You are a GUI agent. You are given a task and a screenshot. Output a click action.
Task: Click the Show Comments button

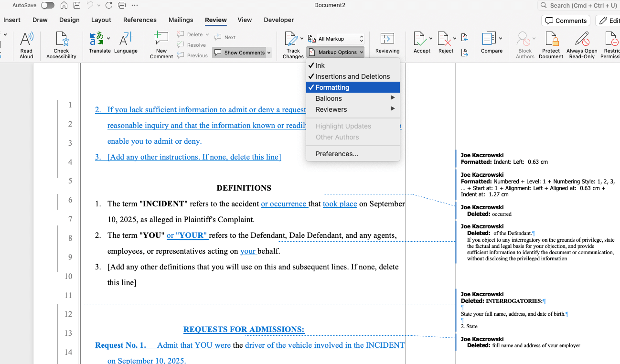(239, 53)
